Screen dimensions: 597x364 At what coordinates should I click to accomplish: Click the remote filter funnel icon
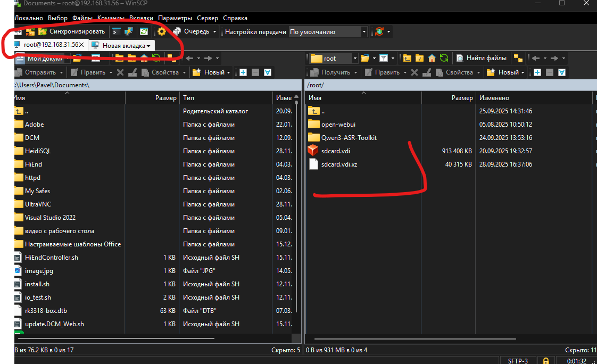pyautogui.click(x=383, y=59)
